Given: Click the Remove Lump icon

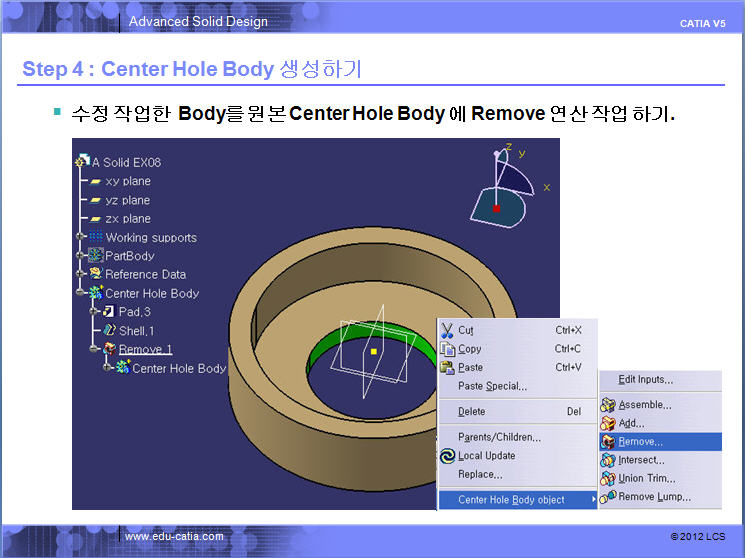Looking at the screenshot, I should (607, 497).
